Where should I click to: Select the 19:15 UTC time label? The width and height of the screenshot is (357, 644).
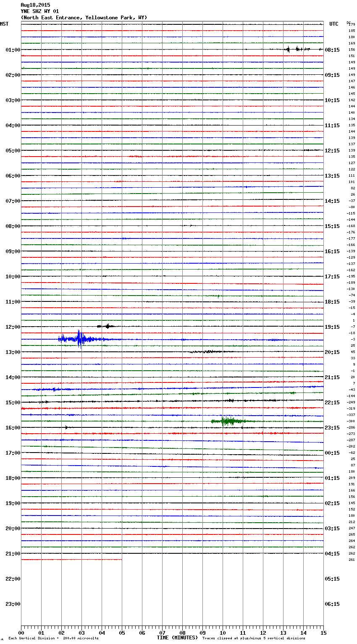pyautogui.click(x=332, y=327)
